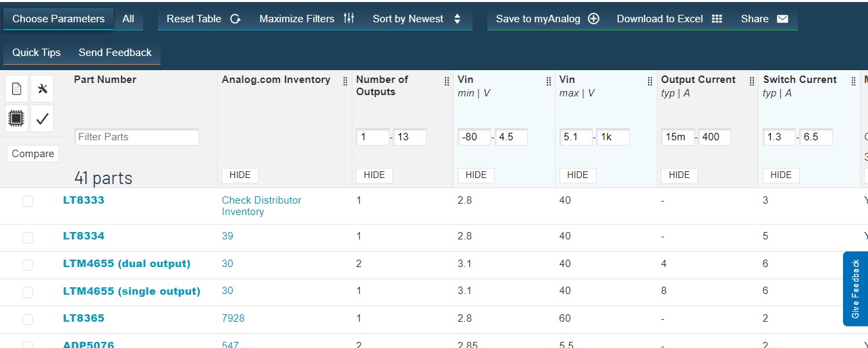
Task: Click the Number of Outputs column drag handle
Action: tap(446, 81)
